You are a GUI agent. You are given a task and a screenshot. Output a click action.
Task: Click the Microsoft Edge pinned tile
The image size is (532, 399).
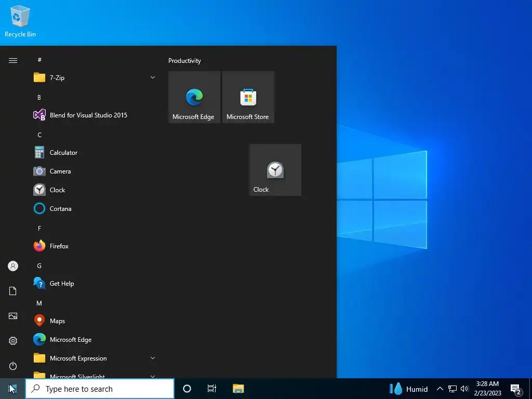tap(194, 97)
